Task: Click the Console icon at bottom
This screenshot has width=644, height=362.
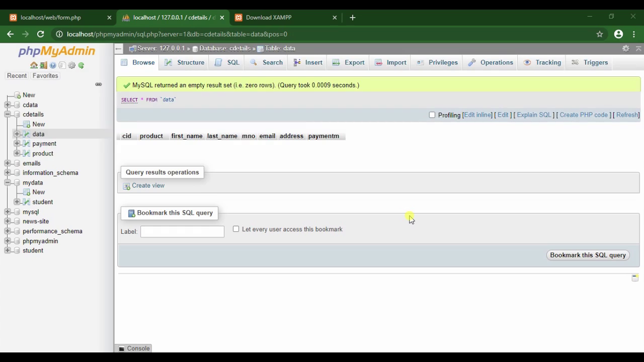Action: click(121, 348)
